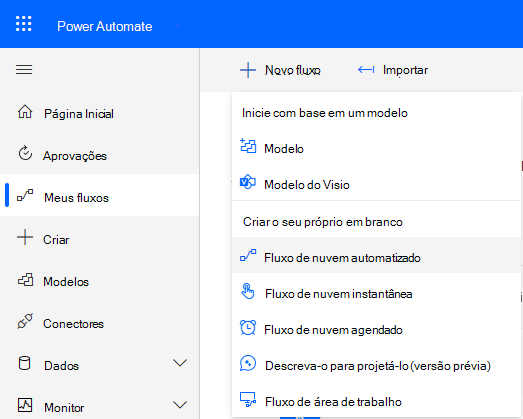Click the Página Inicial home icon
Image resolution: width=523 pixels, height=419 pixels.
click(25, 112)
